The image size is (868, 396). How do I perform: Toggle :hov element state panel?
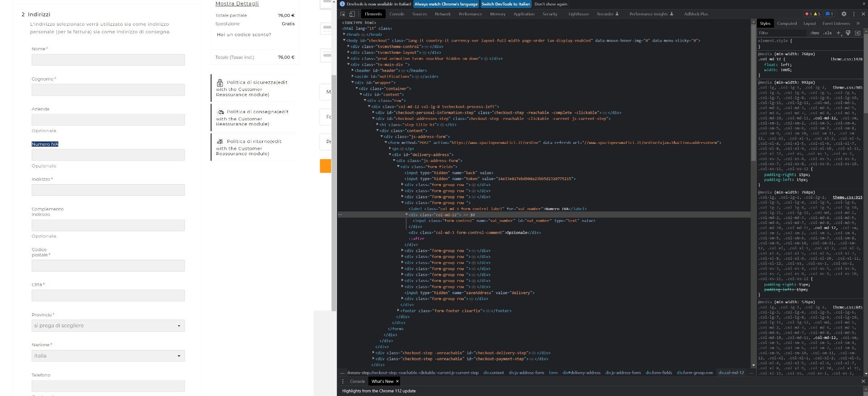815,33
